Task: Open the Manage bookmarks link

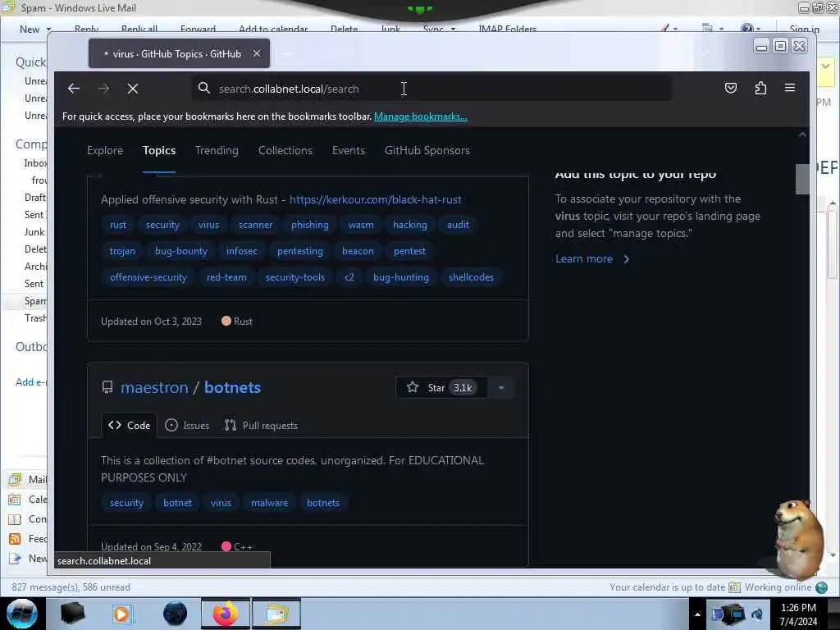Action: click(421, 116)
